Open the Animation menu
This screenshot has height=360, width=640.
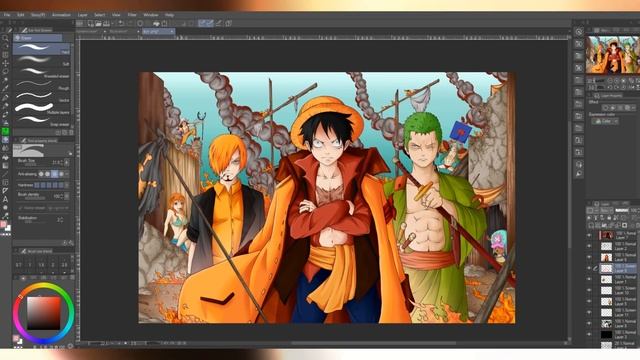61,15
